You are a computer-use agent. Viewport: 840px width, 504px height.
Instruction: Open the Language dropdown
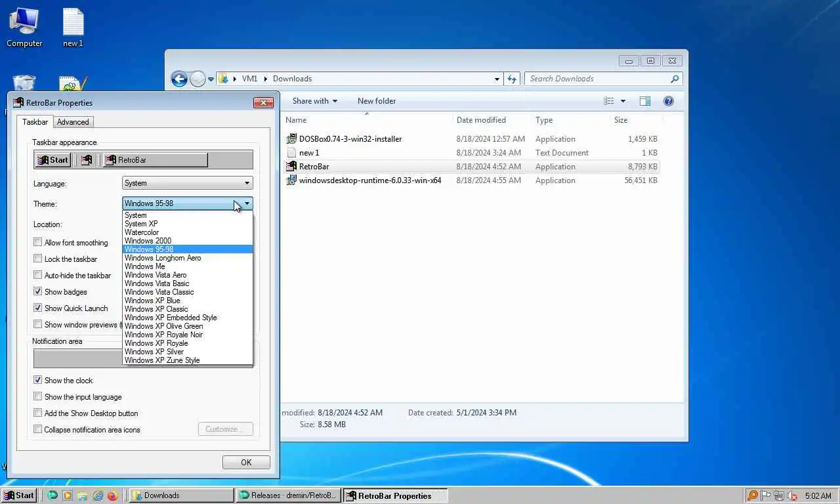pyautogui.click(x=187, y=183)
